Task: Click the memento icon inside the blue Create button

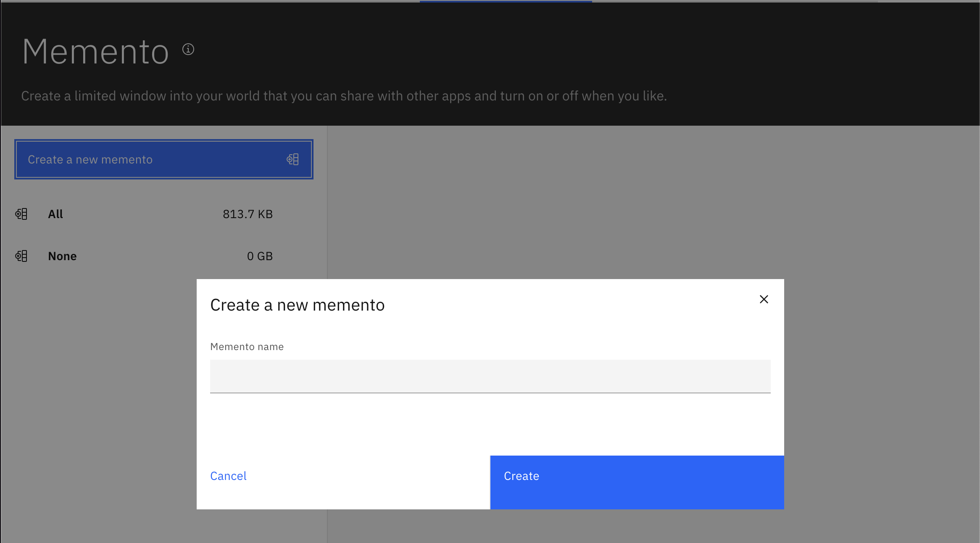Action: click(x=293, y=159)
